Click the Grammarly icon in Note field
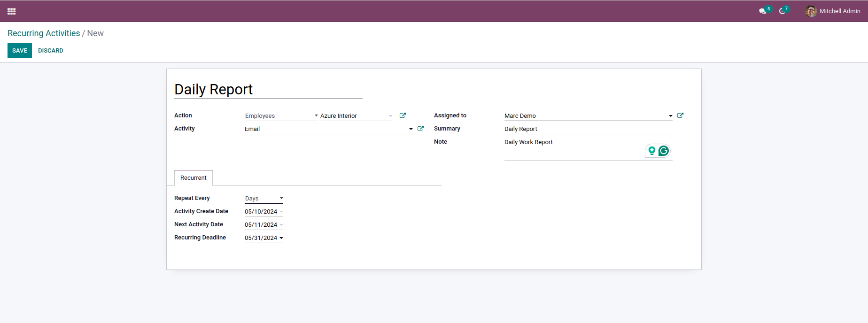Screen dimensions: 868x323 pyautogui.click(x=664, y=151)
